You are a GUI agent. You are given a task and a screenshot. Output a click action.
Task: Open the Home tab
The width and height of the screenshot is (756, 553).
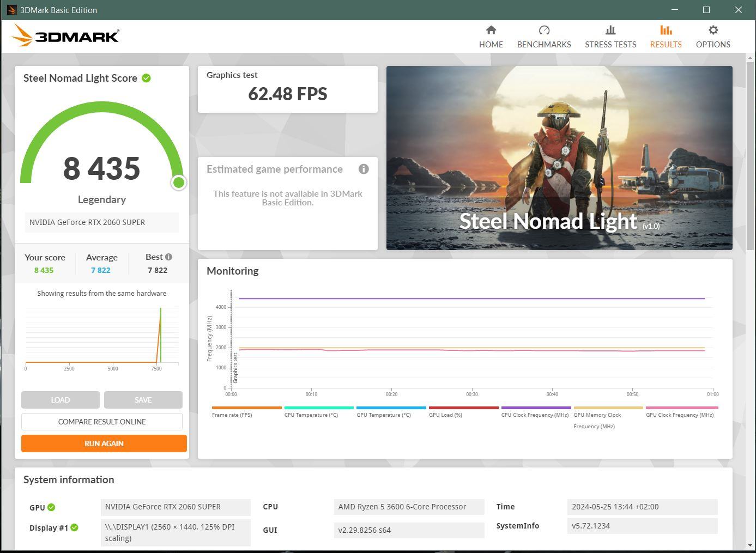(491, 37)
